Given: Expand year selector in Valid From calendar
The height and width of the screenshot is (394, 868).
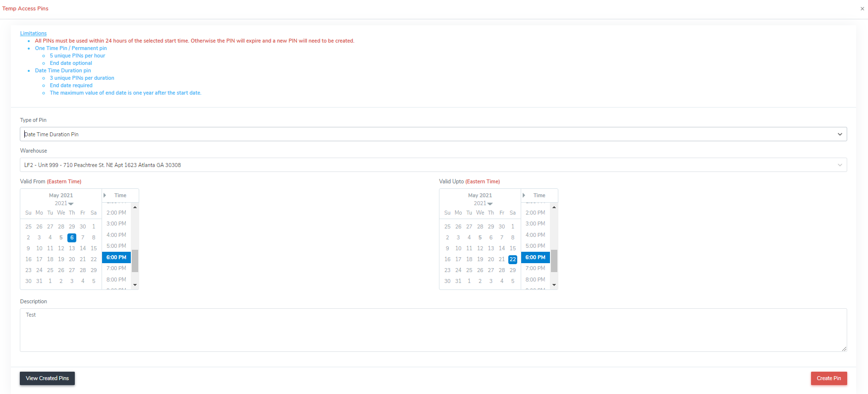Looking at the screenshot, I should click(x=64, y=204).
